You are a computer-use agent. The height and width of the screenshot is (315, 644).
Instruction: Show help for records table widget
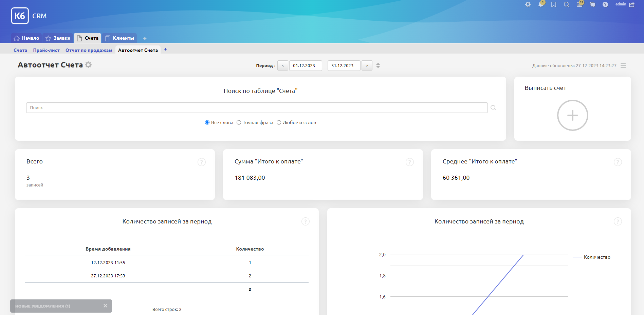[306, 221]
